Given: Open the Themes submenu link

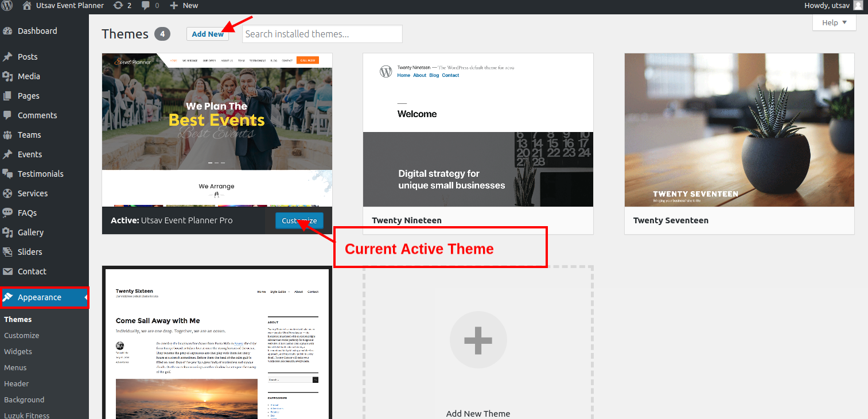Looking at the screenshot, I should click(18, 319).
